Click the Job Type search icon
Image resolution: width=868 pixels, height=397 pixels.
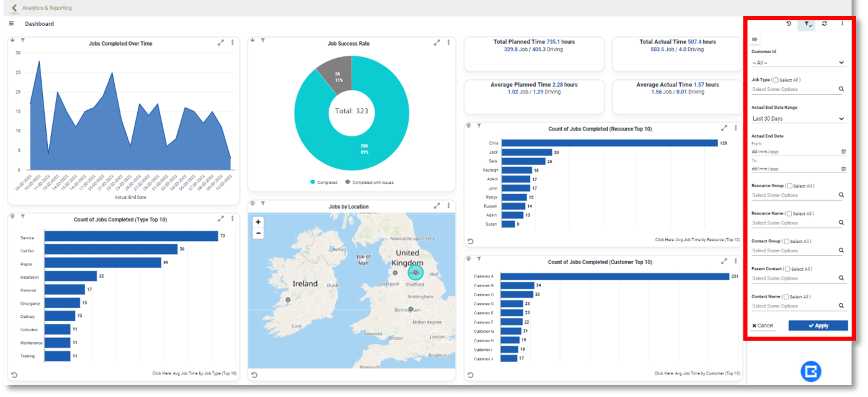coord(841,89)
